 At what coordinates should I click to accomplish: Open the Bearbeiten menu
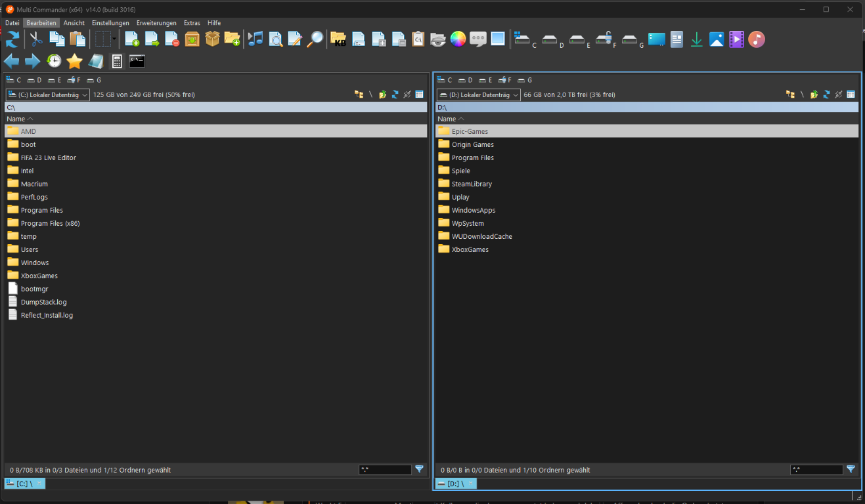(x=41, y=23)
